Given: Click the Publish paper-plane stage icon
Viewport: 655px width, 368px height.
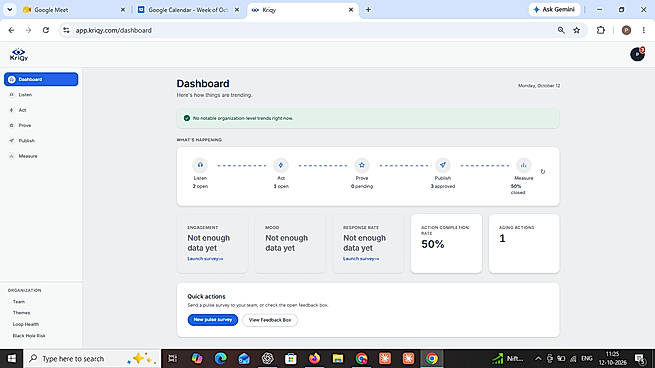Looking at the screenshot, I should [x=443, y=165].
